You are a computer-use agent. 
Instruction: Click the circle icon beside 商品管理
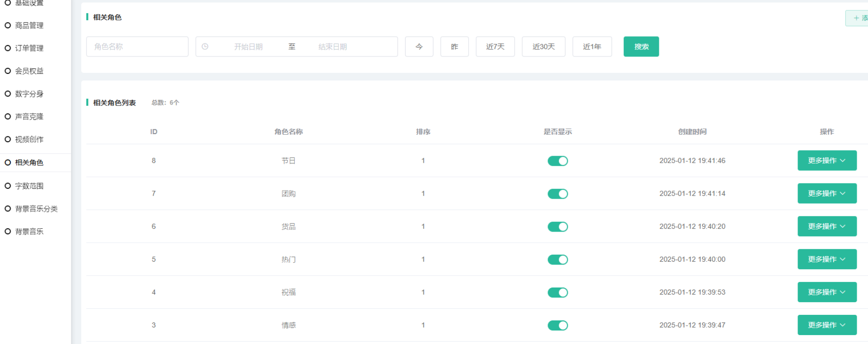(8, 25)
